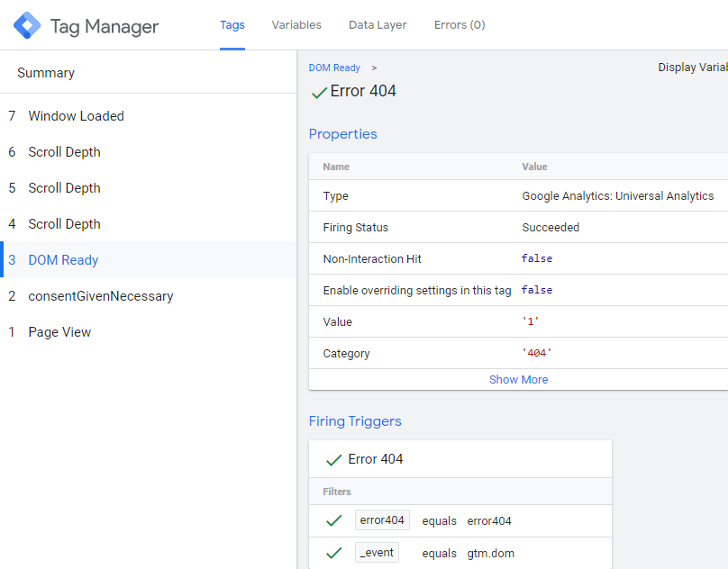Open the Data Layer tab
Screen dimensions: 728x569
[378, 25]
